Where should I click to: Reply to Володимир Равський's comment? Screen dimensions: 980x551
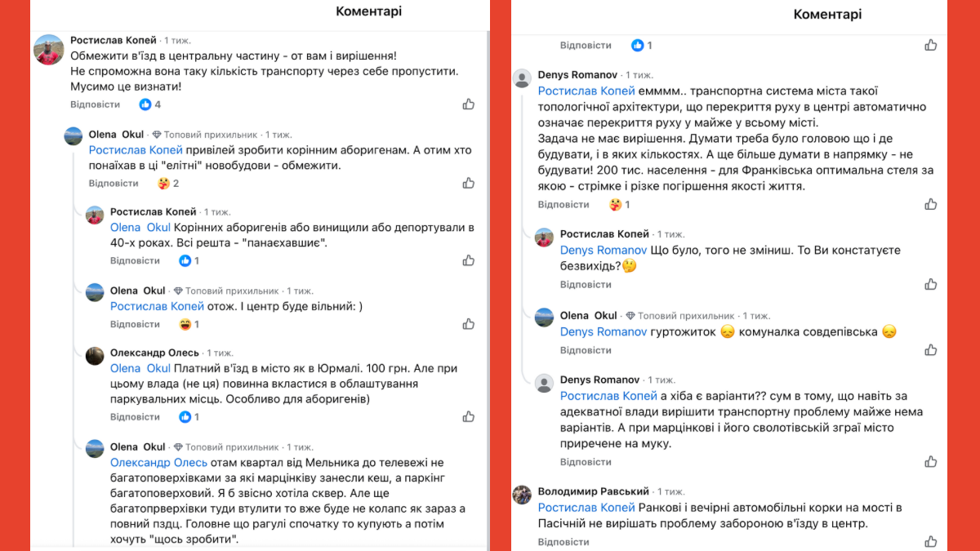pyautogui.click(x=563, y=542)
